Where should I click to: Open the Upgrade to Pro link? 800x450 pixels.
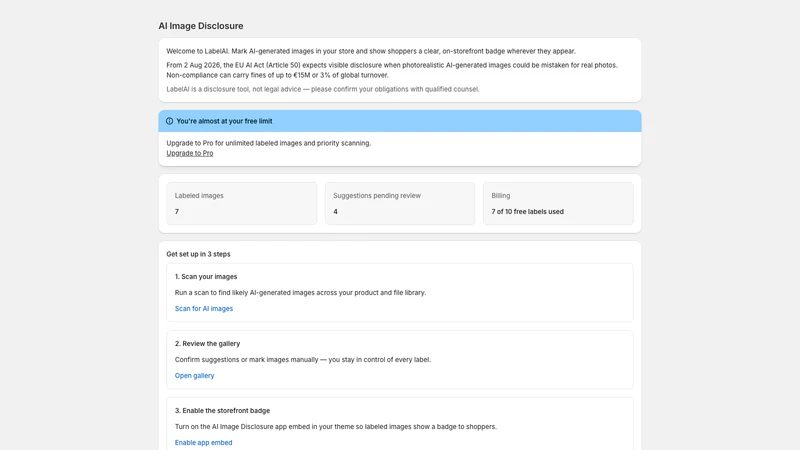190,153
